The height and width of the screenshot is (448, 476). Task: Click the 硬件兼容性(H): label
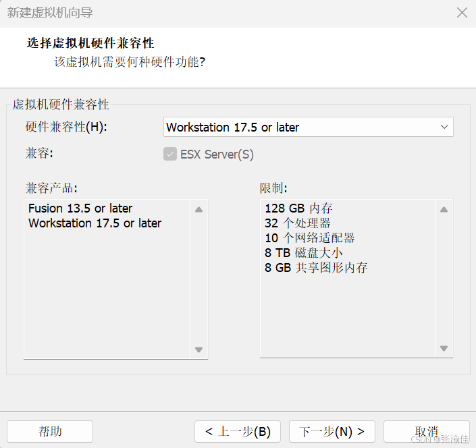click(66, 127)
